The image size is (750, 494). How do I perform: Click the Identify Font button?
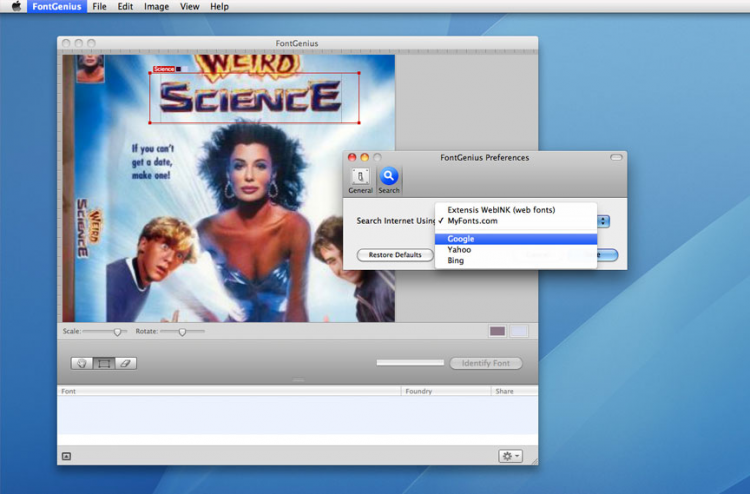[486, 363]
